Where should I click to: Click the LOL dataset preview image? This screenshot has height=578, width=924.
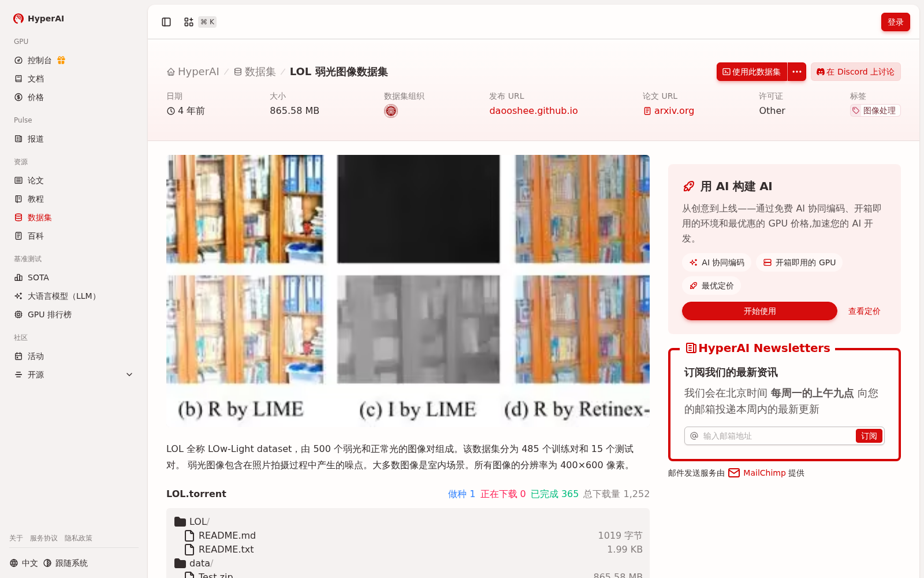408,292
